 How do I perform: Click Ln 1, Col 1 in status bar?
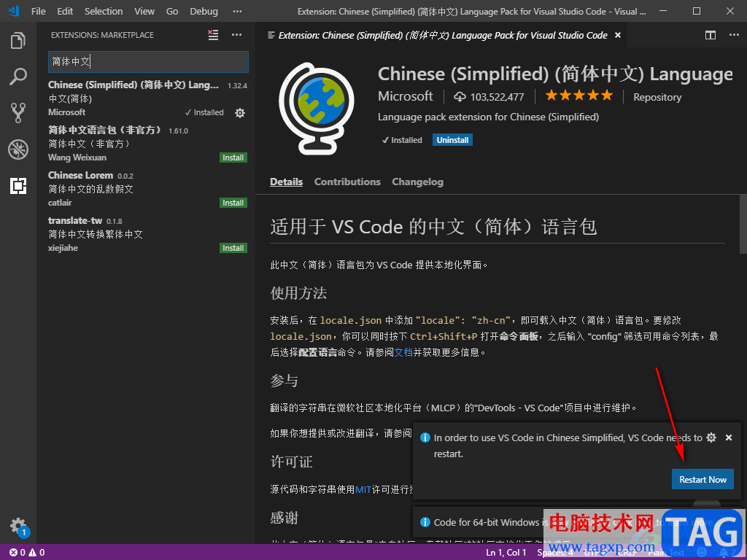(x=506, y=553)
